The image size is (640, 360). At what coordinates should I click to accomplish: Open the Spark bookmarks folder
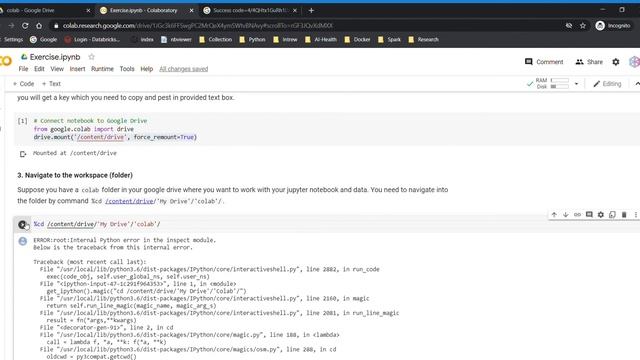coord(389,40)
